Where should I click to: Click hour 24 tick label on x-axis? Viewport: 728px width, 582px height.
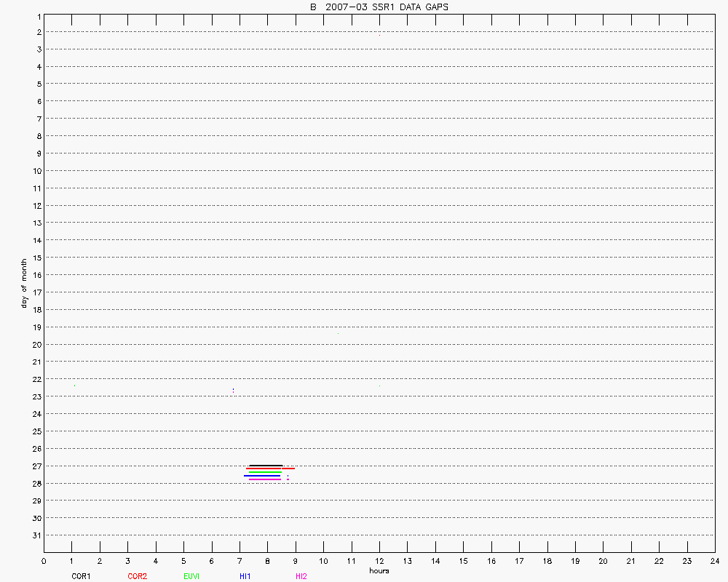(714, 562)
